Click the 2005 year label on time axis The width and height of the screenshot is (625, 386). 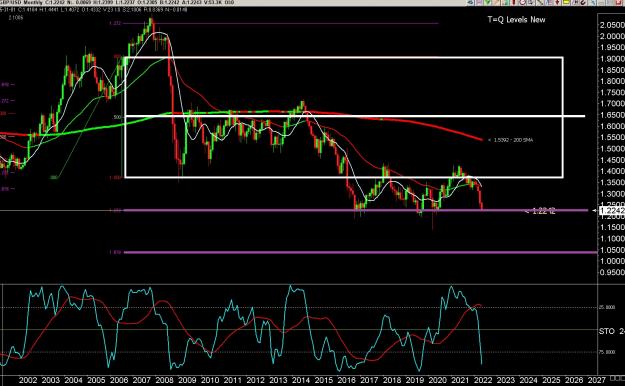click(x=96, y=380)
